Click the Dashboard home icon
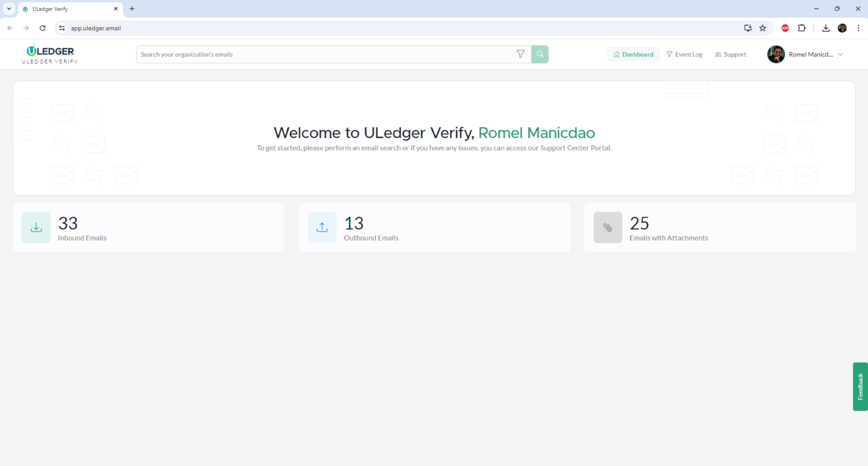Viewport: 868px width, 466px height. [x=616, y=54]
